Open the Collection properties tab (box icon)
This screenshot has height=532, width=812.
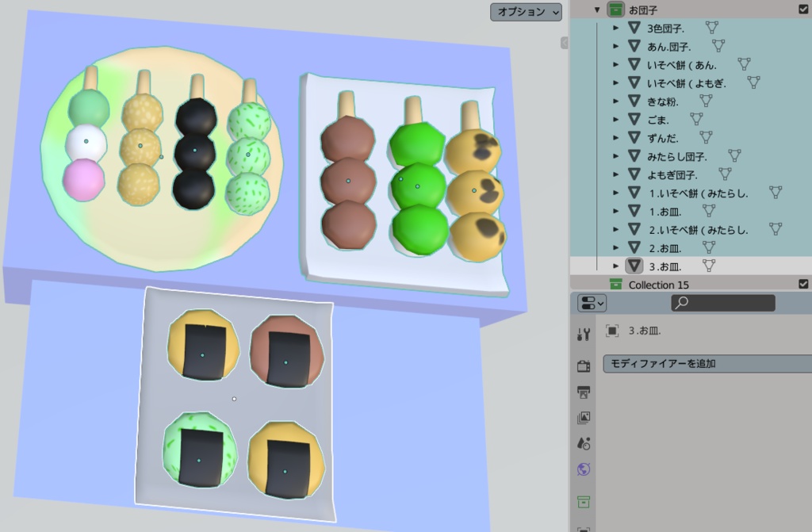pos(584,501)
